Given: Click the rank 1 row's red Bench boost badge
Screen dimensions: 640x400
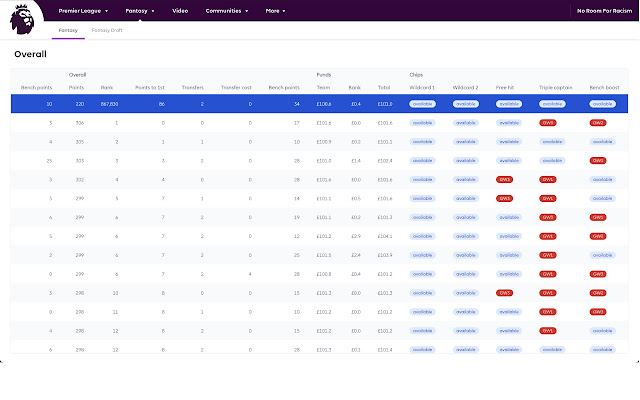Looking at the screenshot, I should click(598, 122).
